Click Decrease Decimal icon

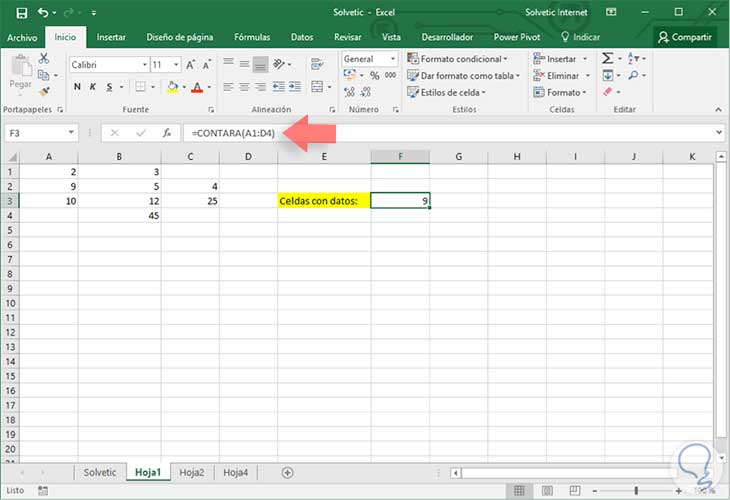366,92
